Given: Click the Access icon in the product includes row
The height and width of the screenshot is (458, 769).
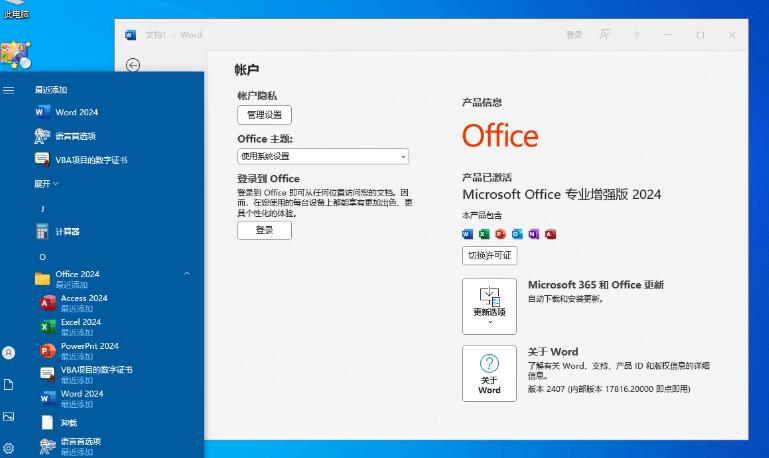Looking at the screenshot, I should click(x=550, y=234).
